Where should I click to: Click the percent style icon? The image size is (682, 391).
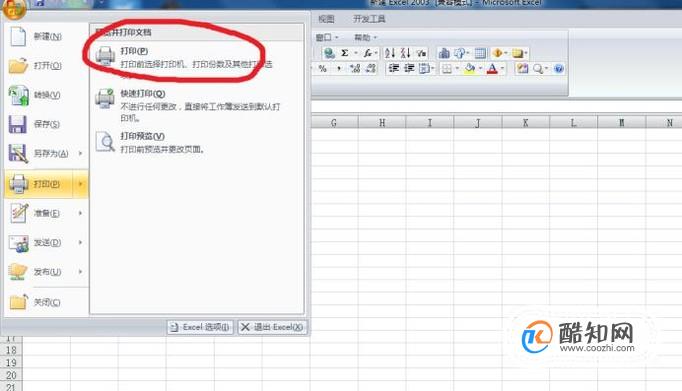tap(323, 68)
